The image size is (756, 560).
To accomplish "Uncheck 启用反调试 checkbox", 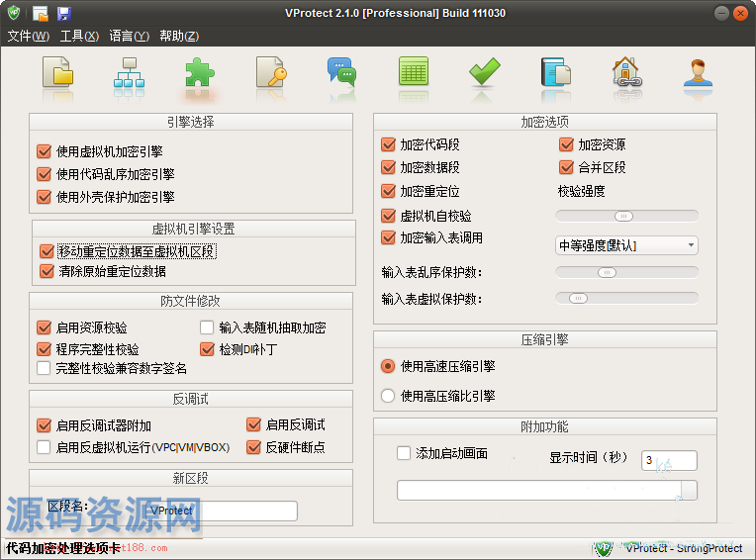I will click(253, 424).
